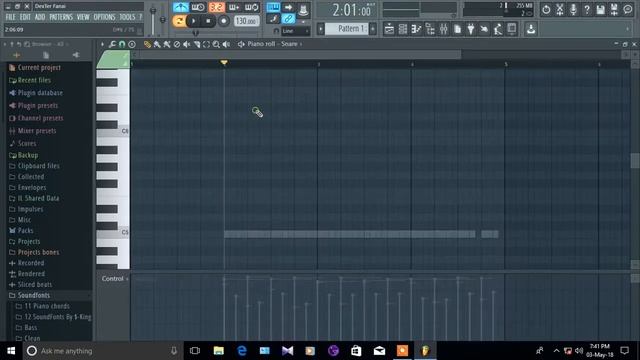Click the chat bubble icon in top toolbar
The width and height of the screenshot is (640, 360).
(628, 9)
